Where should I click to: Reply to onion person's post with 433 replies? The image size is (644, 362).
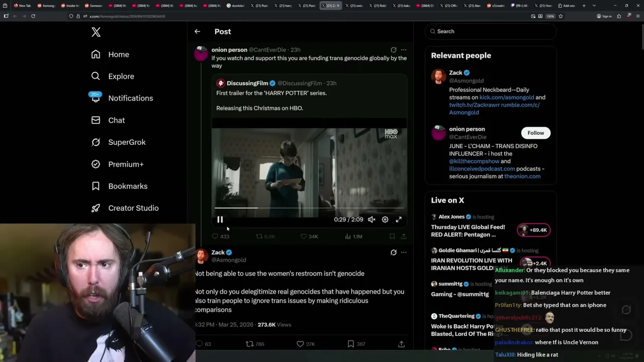[220, 236]
